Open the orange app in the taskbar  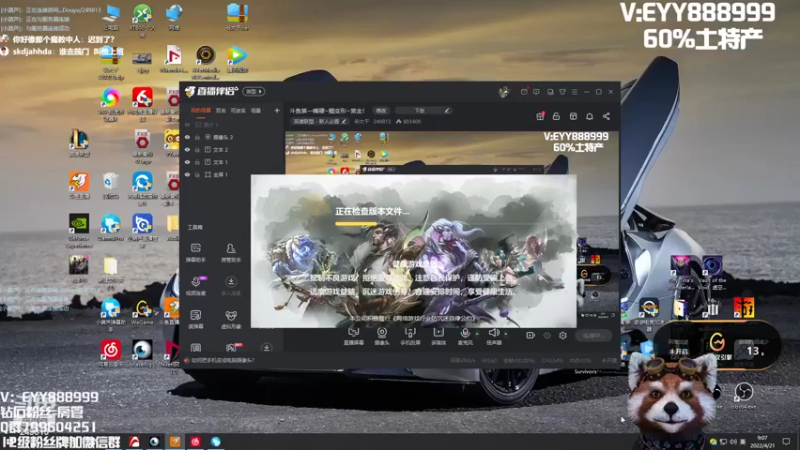point(175,441)
